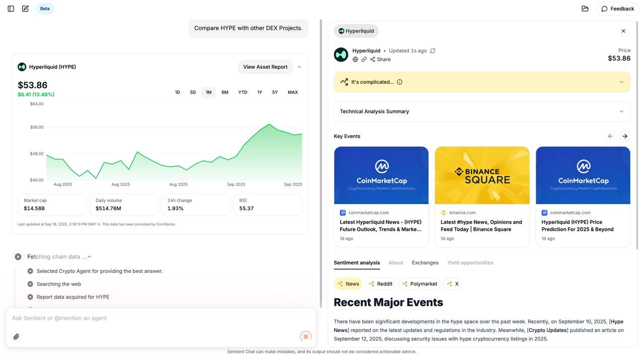Expand the Technical Analysis Summary section

481,112
